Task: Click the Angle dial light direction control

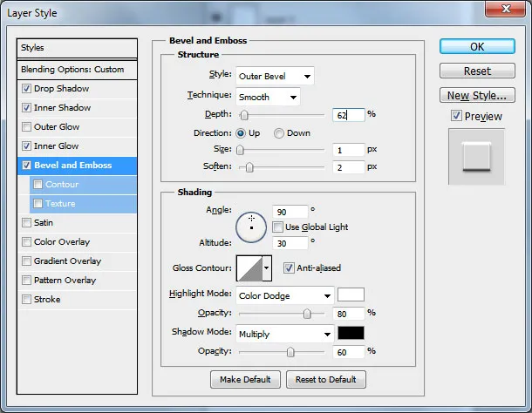Action: click(251, 227)
